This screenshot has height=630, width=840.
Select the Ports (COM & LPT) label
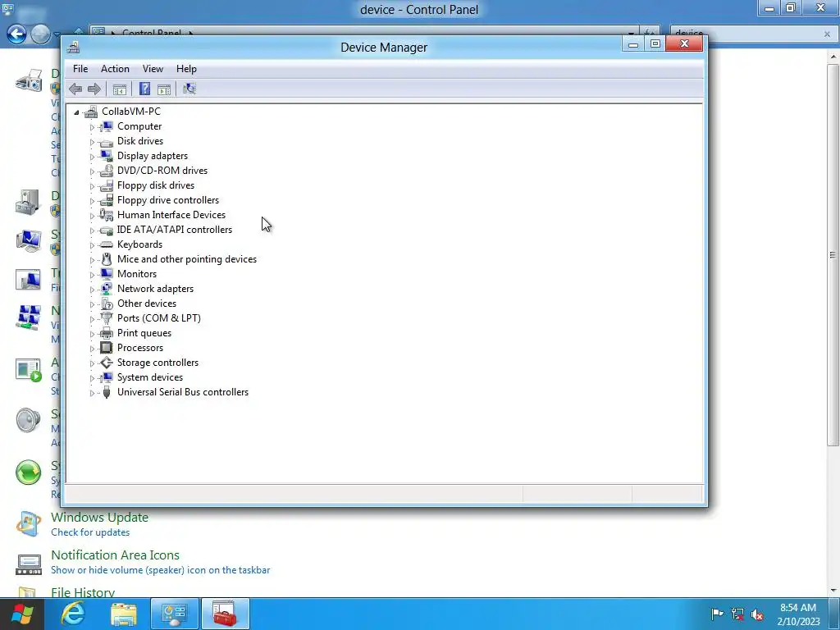[159, 318]
